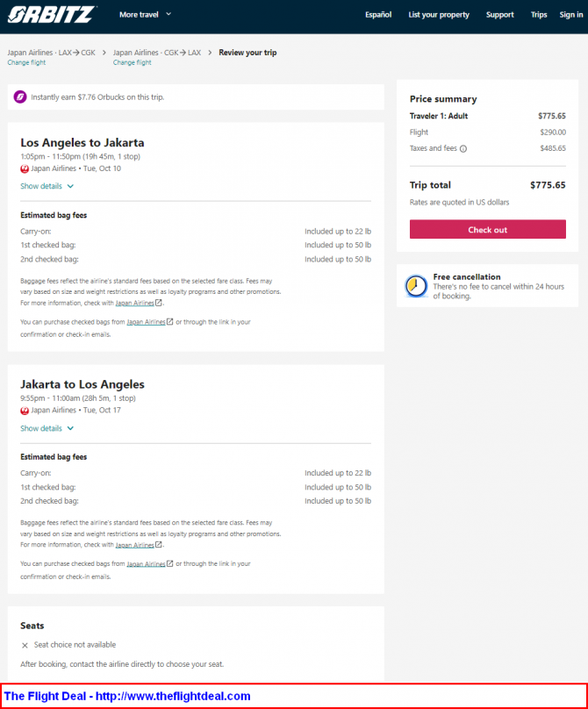This screenshot has height=709, width=588.
Task: Open List your property link
Action: pos(439,14)
